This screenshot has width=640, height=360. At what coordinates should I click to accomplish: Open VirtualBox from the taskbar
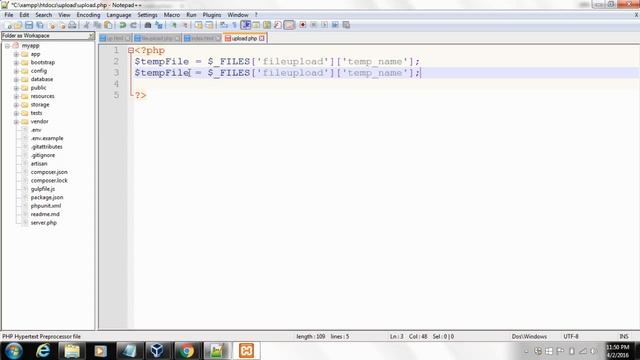pyautogui.click(x=158, y=351)
